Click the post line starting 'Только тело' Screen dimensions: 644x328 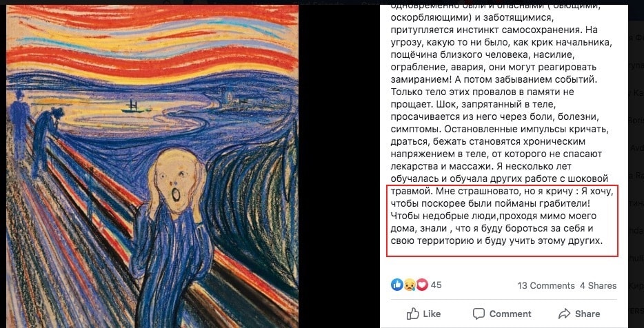click(x=480, y=92)
